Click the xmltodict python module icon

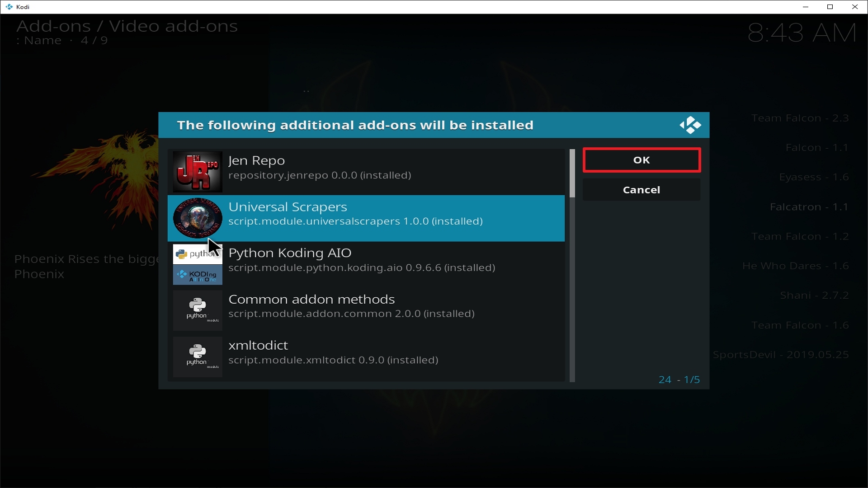click(198, 357)
